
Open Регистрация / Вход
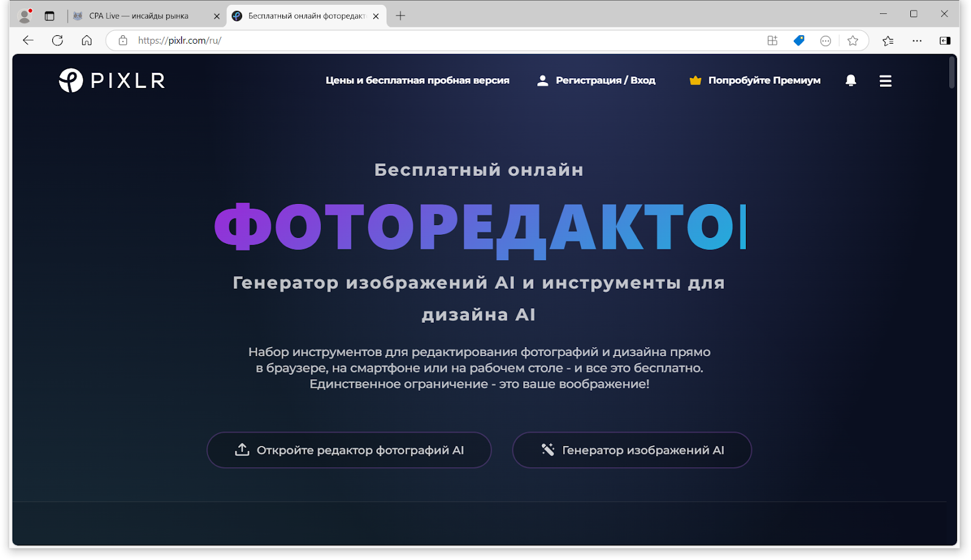click(596, 81)
